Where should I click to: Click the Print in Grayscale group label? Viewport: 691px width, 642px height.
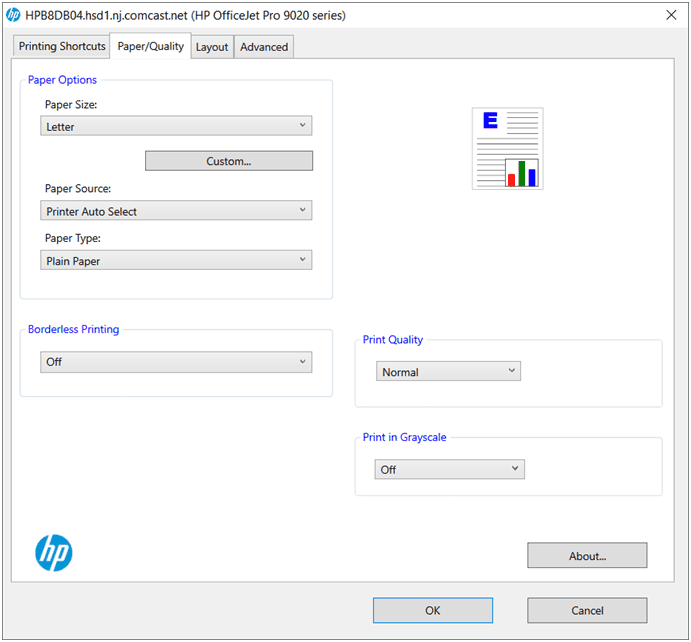pyautogui.click(x=405, y=437)
